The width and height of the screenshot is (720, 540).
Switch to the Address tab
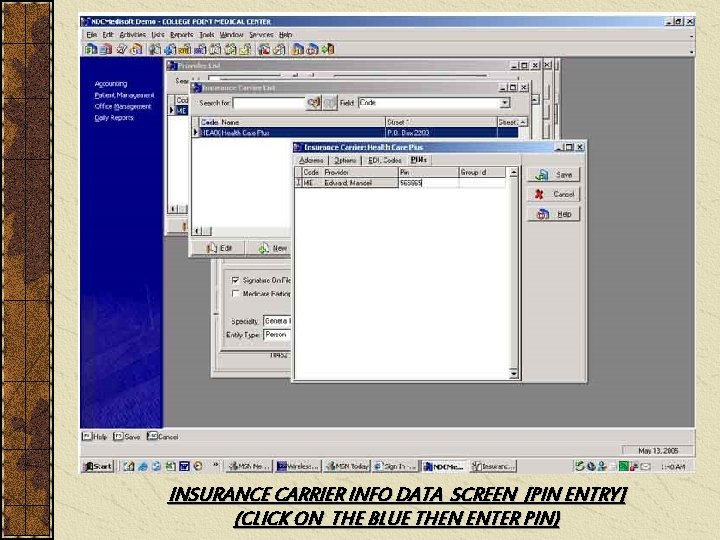point(311,160)
